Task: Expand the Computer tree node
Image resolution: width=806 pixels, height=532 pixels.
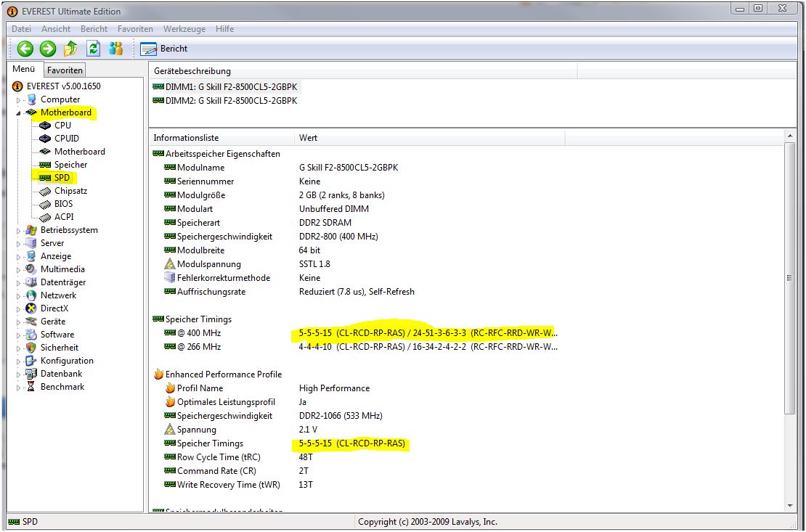Action: click(x=19, y=100)
